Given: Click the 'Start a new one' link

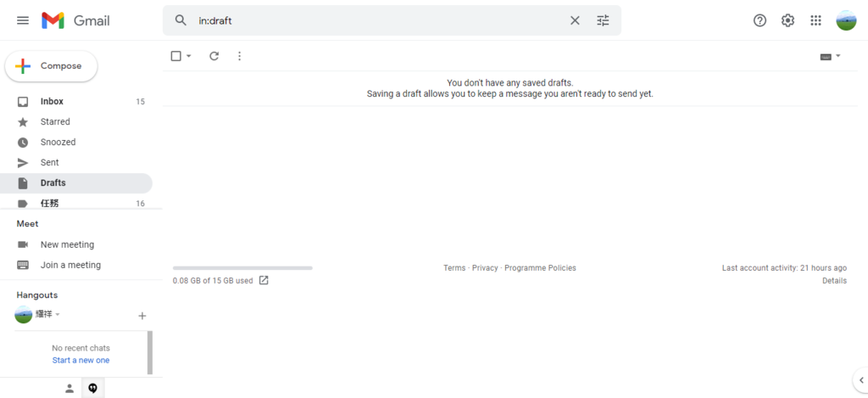Looking at the screenshot, I should pos(81,361).
